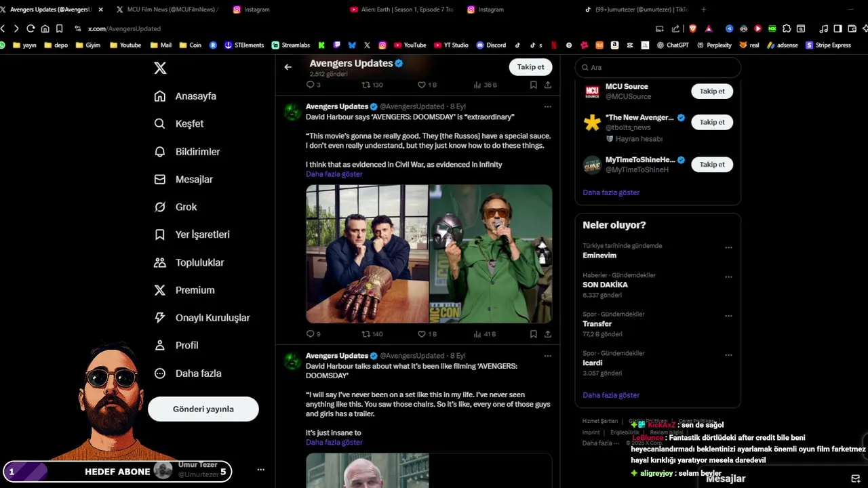868x488 pixels.
Task: Repost the tweet showing 140 reposts
Action: [372, 334]
